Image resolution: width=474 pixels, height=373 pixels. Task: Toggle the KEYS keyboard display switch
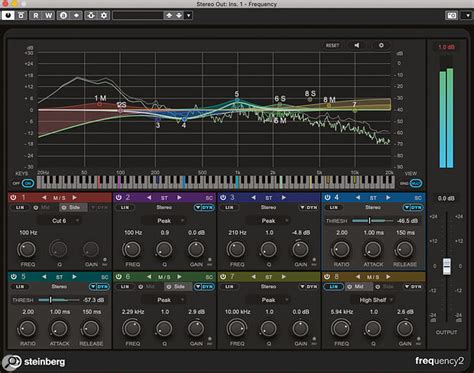[28, 183]
